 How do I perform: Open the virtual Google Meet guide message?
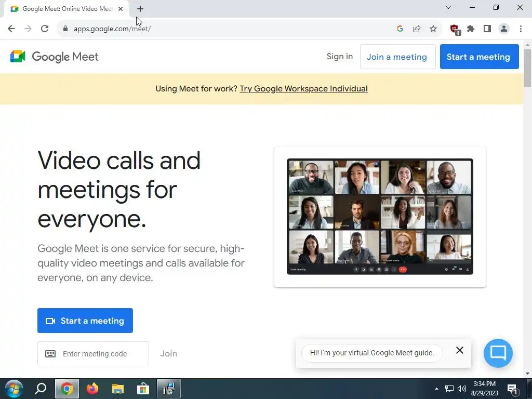[x=372, y=353]
